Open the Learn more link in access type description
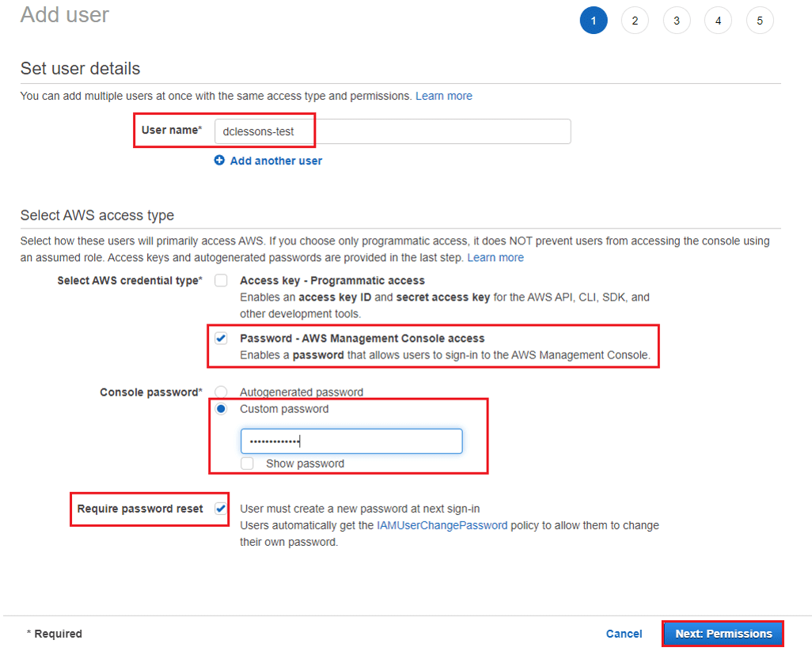812x659 pixels. [x=495, y=258]
